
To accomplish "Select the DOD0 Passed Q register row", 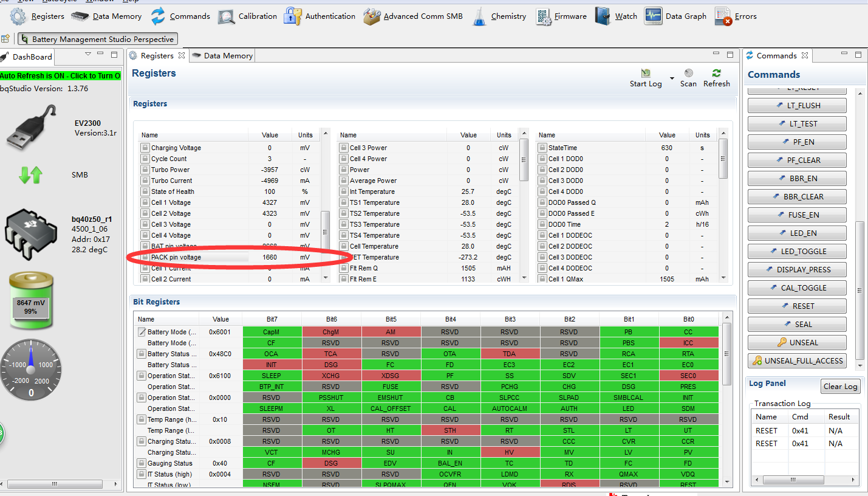I will [x=627, y=202].
